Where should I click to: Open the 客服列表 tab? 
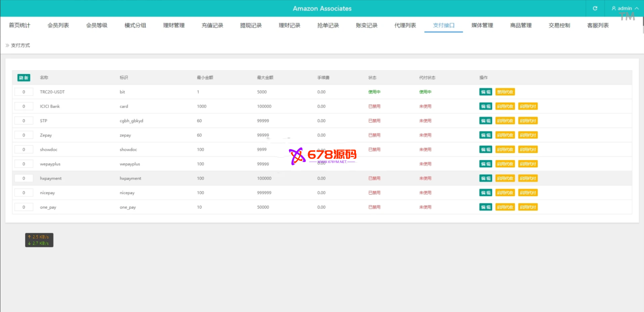click(598, 26)
